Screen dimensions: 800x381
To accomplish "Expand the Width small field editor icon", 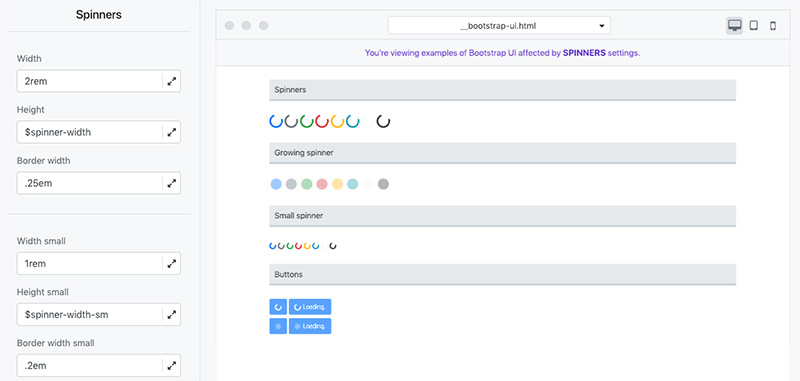I will point(172,264).
